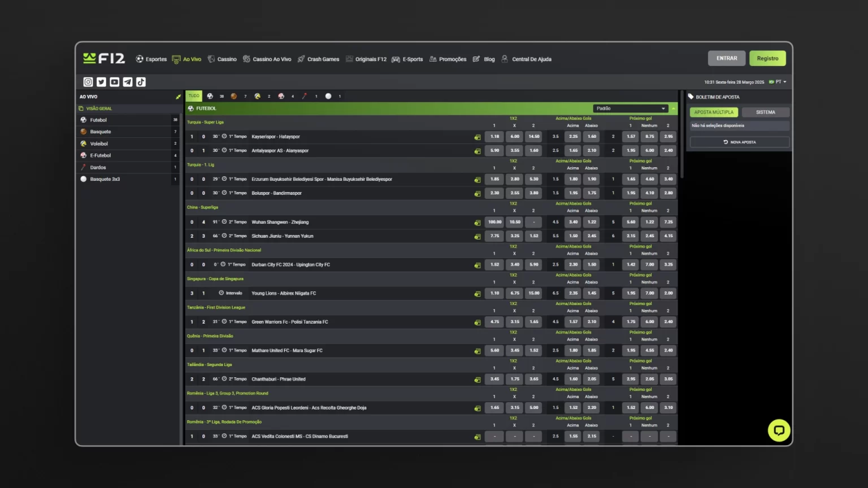868x488 pixels.
Task: Click the bet slip tag icon
Action: [691, 97]
